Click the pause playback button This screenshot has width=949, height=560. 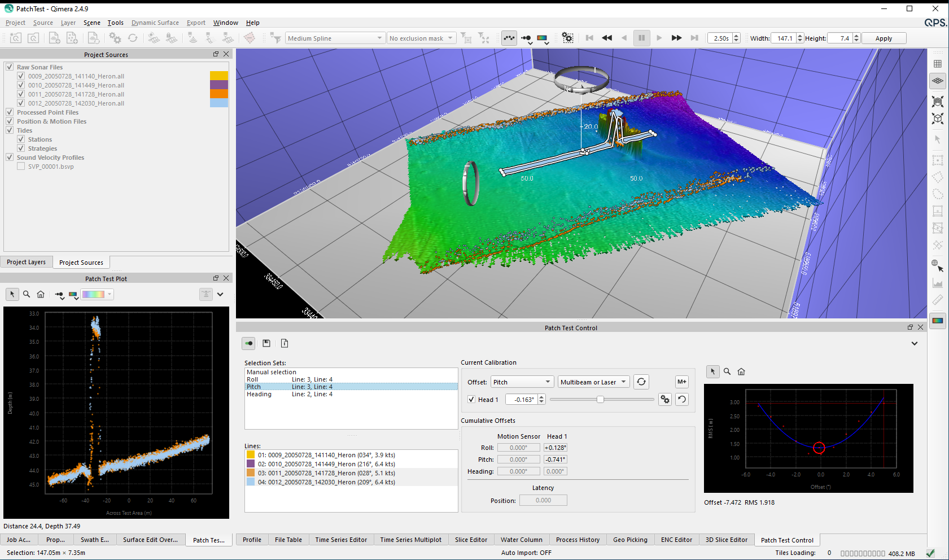[641, 38]
